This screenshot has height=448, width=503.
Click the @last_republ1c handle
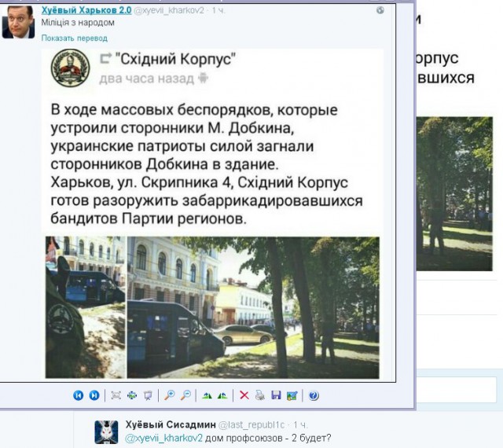[x=251, y=425]
